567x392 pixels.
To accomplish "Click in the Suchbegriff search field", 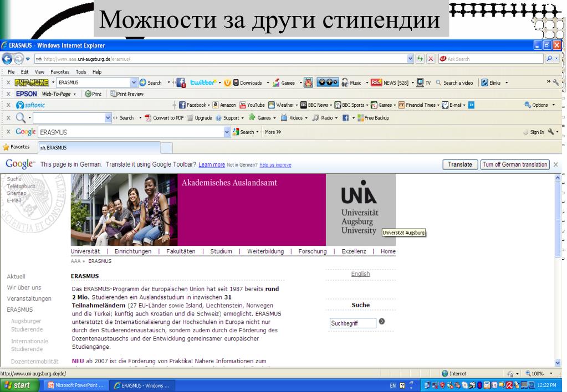I will coord(353,323).
